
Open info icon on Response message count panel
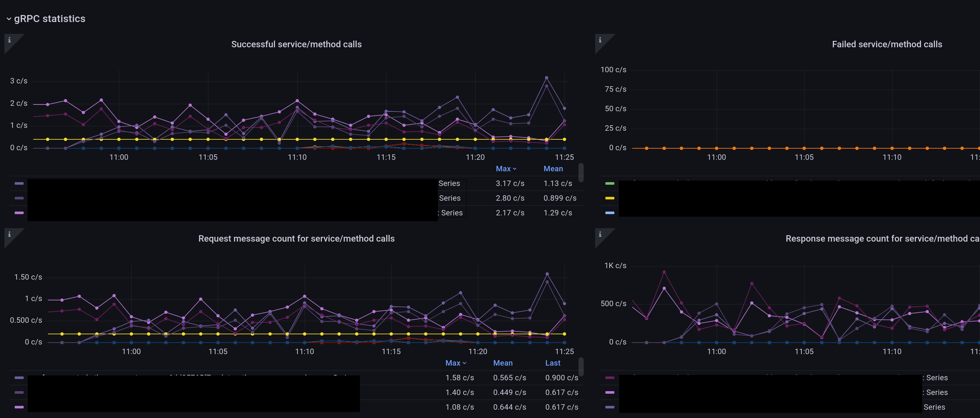click(x=600, y=234)
